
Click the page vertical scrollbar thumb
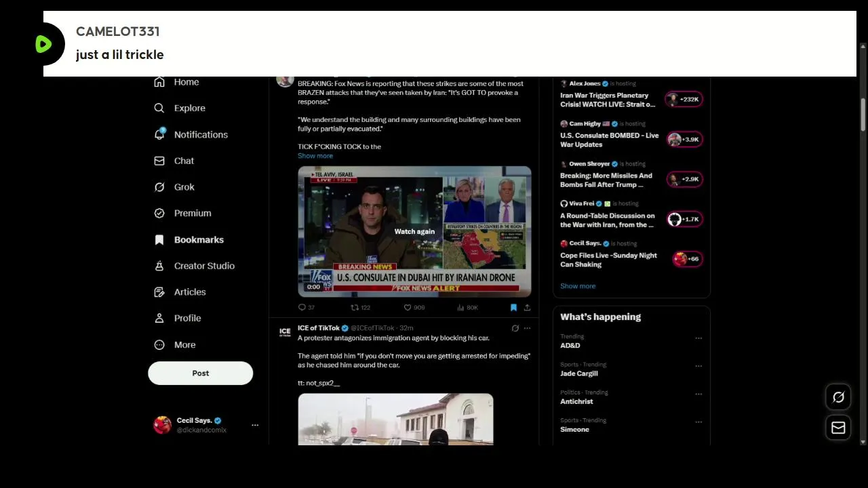[863, 115]
